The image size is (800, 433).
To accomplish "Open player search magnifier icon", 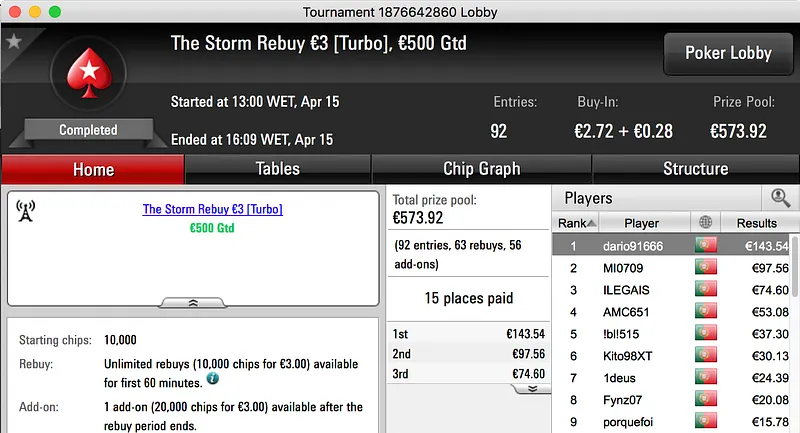I will (780, 198).
